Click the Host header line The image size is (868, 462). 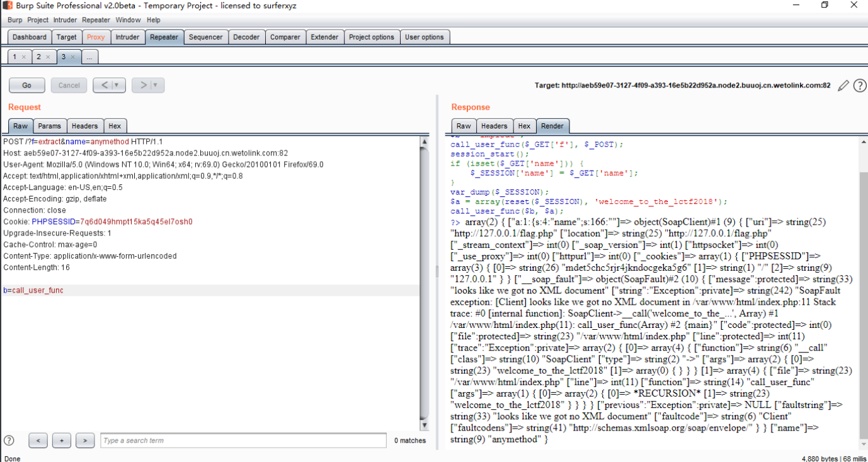(146, 153)
